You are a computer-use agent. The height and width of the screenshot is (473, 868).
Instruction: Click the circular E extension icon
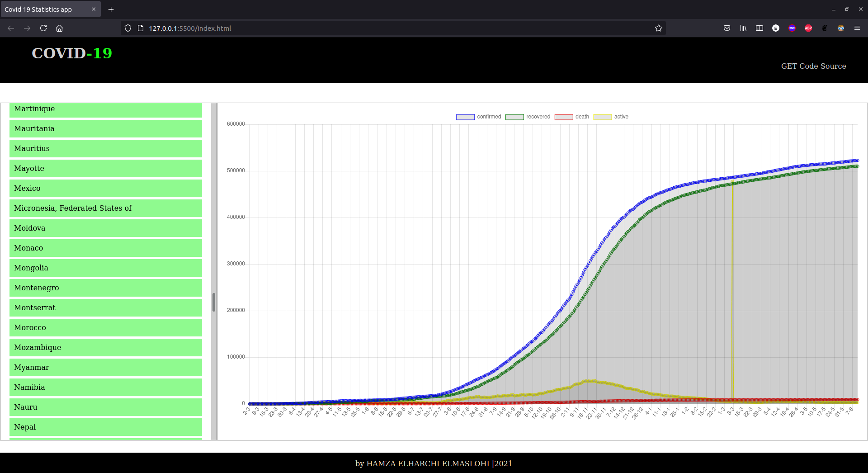[x=776, y=28]
